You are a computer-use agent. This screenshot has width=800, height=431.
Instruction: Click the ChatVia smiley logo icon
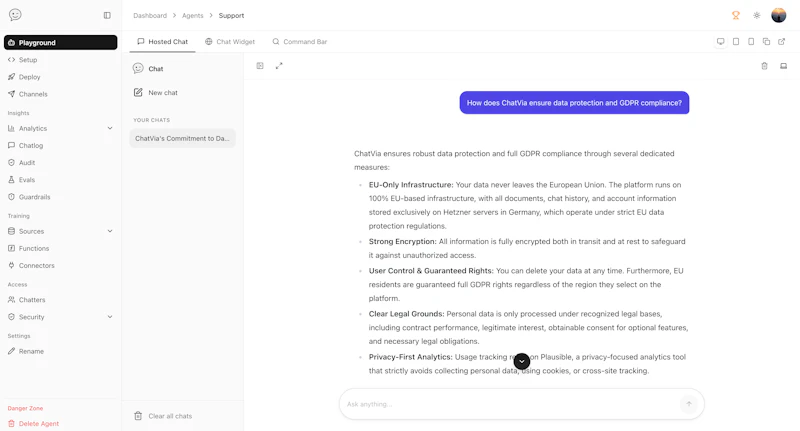point(15,15)
